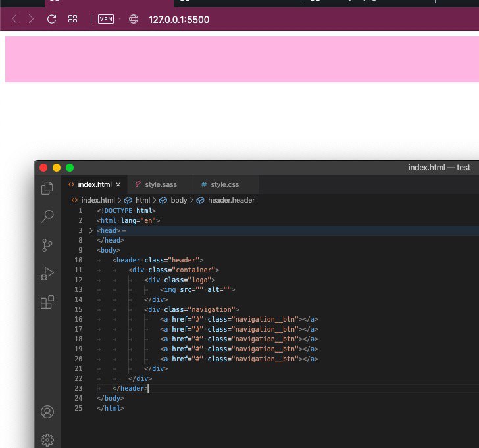Open the Manage gear menu
This screenshot has height=448, width=479.
[47, 440]
